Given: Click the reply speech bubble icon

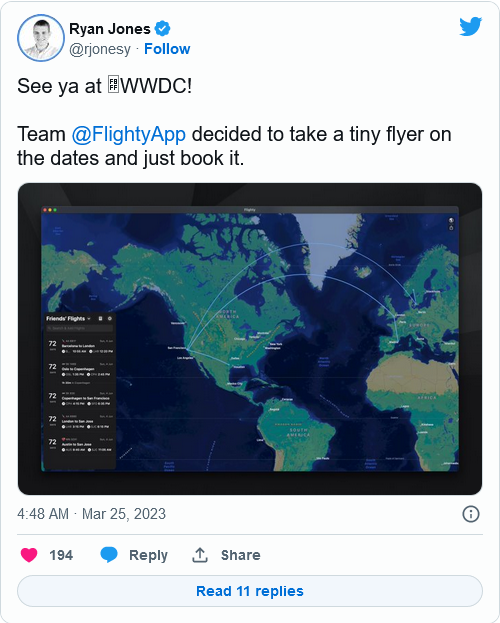Looking at the screenshot, I should 109,555.
